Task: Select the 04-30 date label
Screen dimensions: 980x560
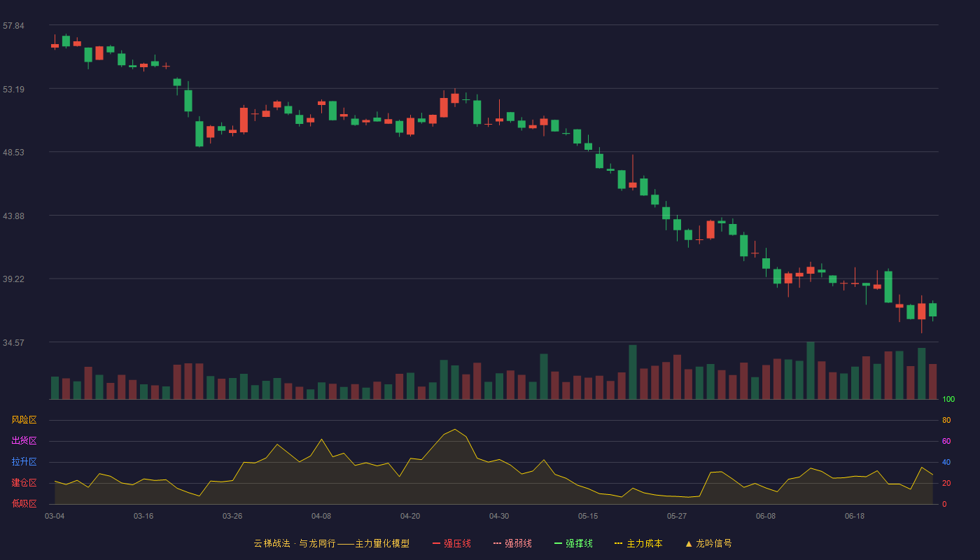Action: pos(499,516)
